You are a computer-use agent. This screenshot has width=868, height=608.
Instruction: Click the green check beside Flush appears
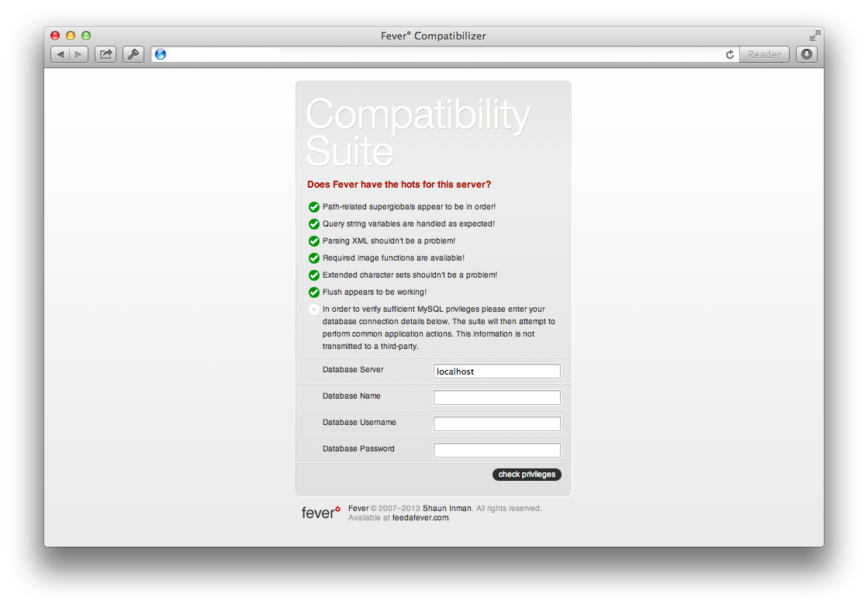314,292
